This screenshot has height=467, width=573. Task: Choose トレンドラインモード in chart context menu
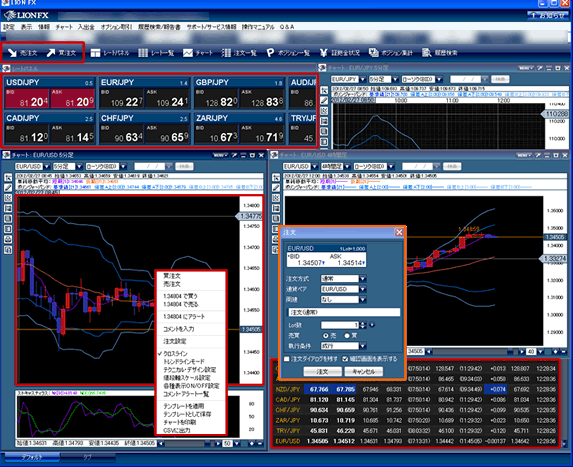click(183, 361)
